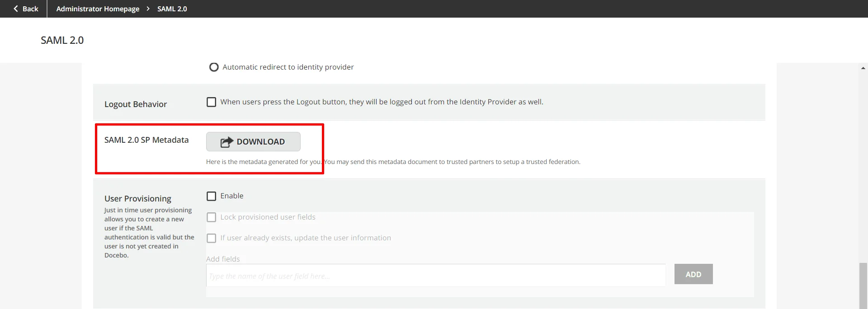This screenshot has width=868, height=309.
Task: Check Lock provisioned user fields
Action: click(211, 217)
